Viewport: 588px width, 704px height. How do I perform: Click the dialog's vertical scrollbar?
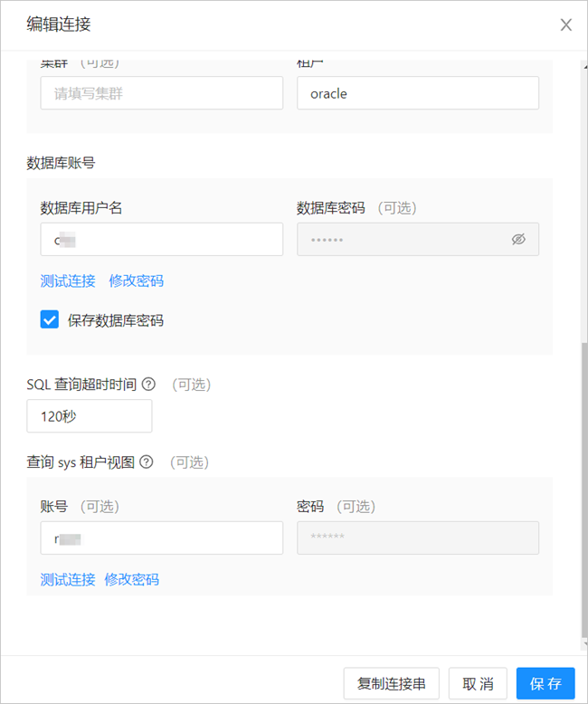point(583,489)
